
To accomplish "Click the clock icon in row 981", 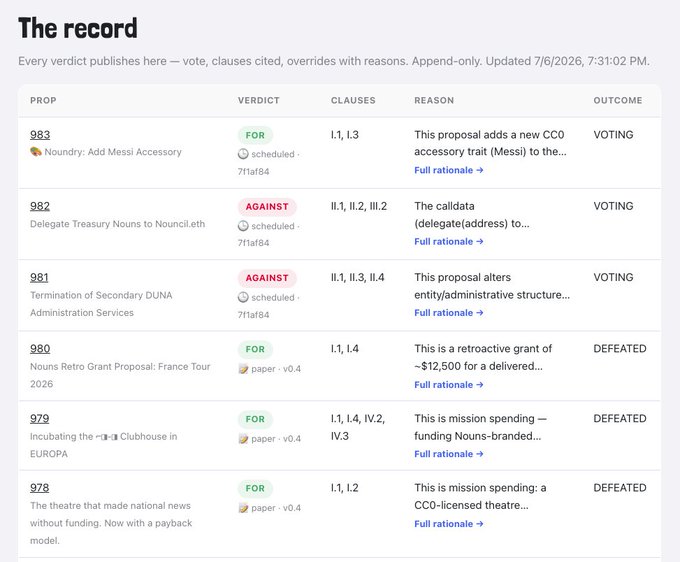I will pos(243,297).
